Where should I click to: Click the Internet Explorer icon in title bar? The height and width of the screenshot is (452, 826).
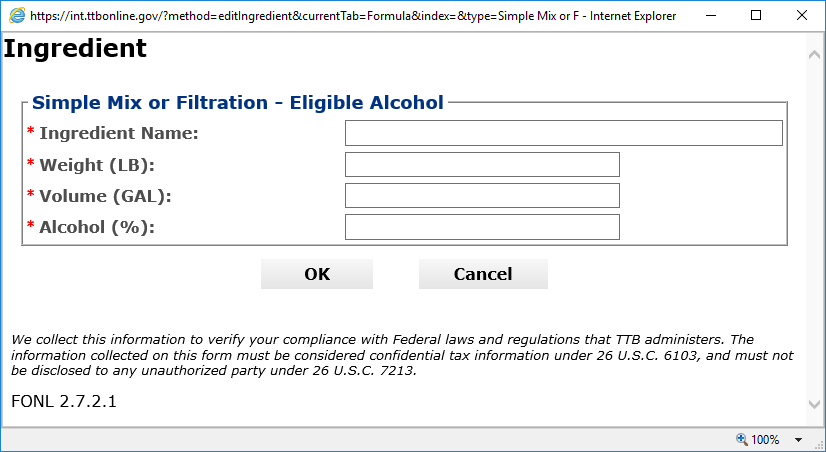(x=16, y=16)
